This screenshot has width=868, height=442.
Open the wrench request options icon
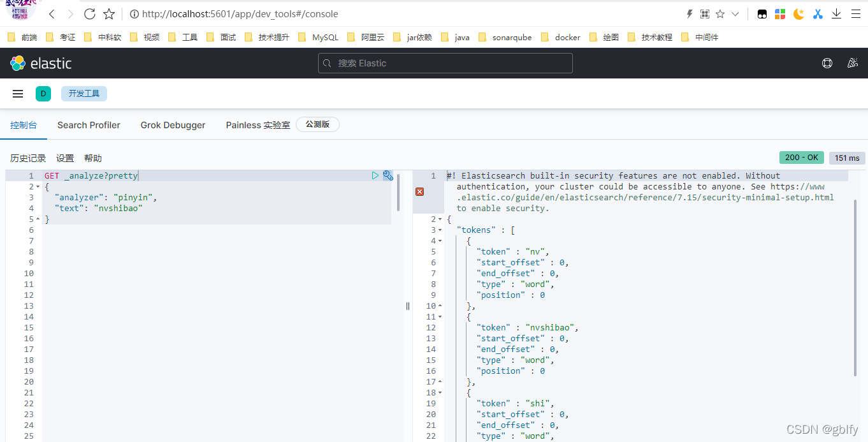(x=387, y=175)
